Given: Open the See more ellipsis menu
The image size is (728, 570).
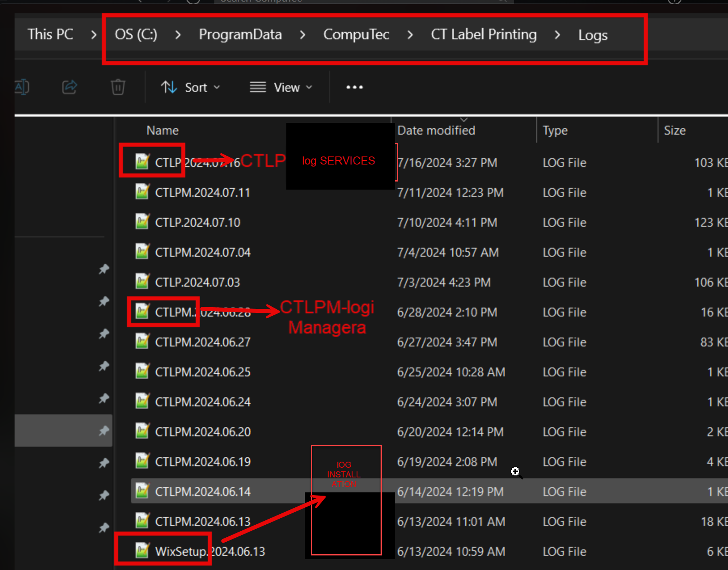Looking at the screenshot, I should pos(354,87).
